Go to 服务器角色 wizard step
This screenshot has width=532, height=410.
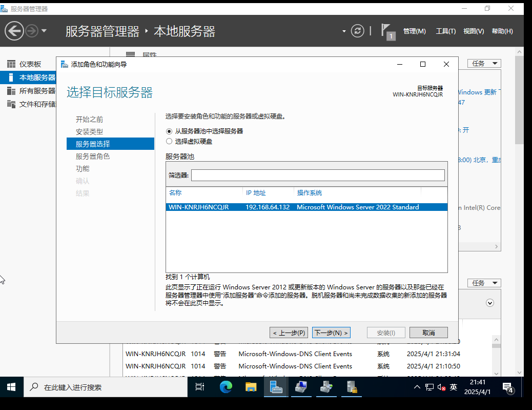click(93, 157)
